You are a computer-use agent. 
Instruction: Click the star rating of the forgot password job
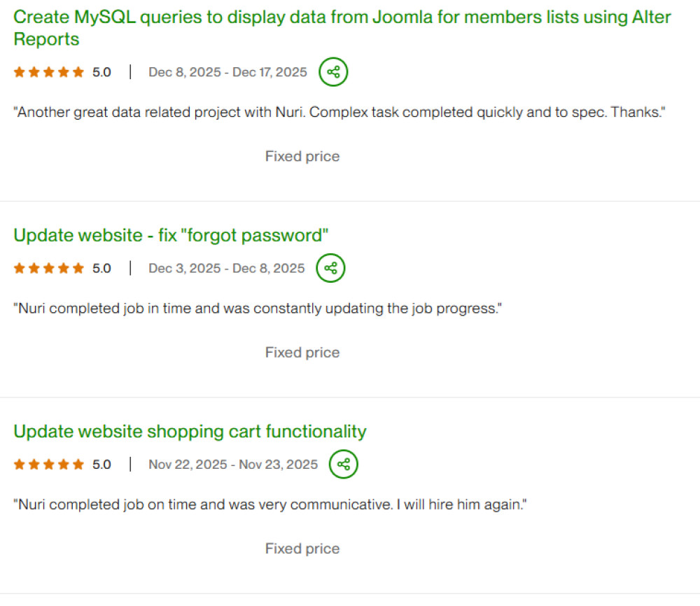point(49,268)
